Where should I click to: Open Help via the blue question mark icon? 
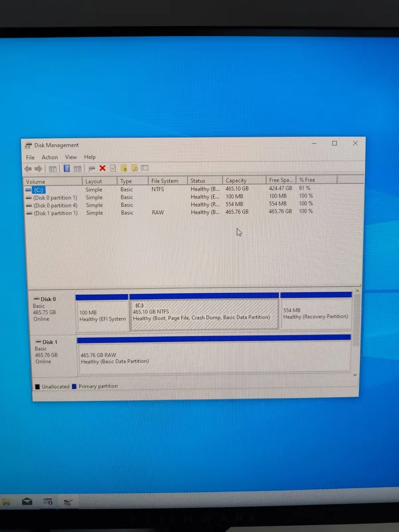pos(66,168)
